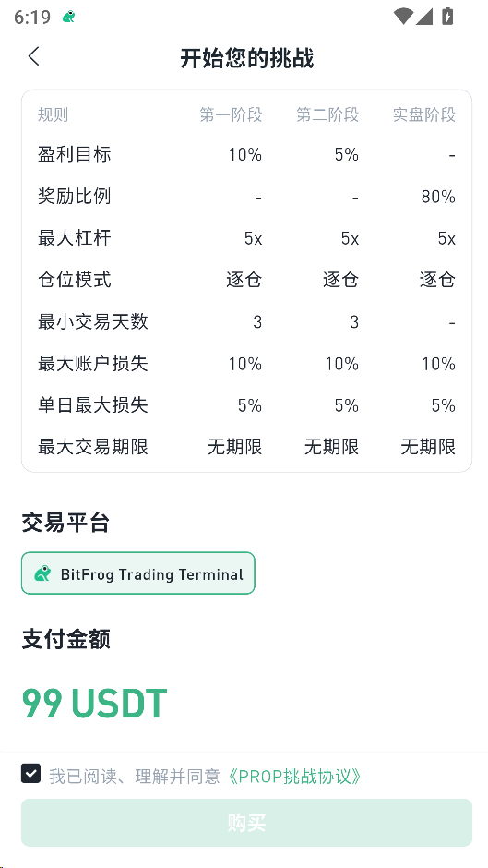The width and height of the screenshot is (488, 868).
Task: Tap the battery charging icon
Action: click(447, 17)
